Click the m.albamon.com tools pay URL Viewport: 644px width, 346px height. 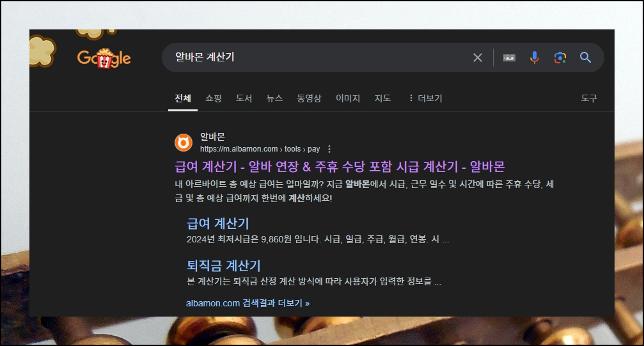coord(260,149)
